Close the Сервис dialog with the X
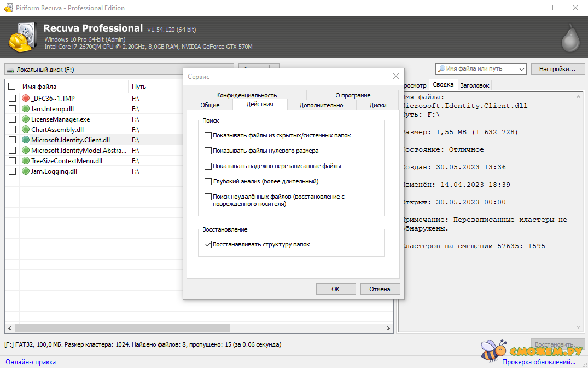588x368 pixels. coord(395,76)
